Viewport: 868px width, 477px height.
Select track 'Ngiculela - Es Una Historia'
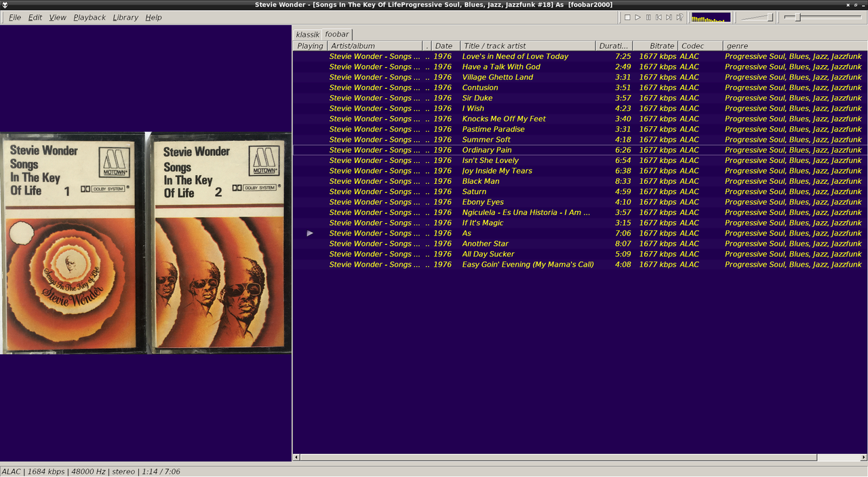pos(526,212)
